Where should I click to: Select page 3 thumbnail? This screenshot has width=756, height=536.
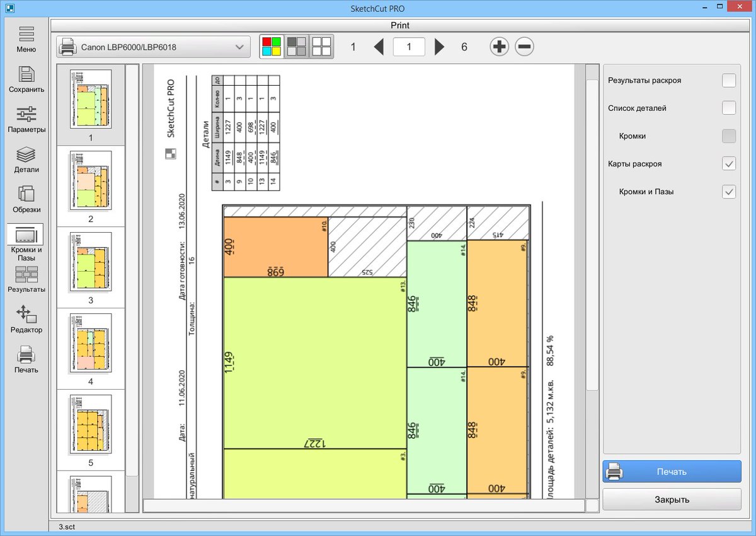91,262
